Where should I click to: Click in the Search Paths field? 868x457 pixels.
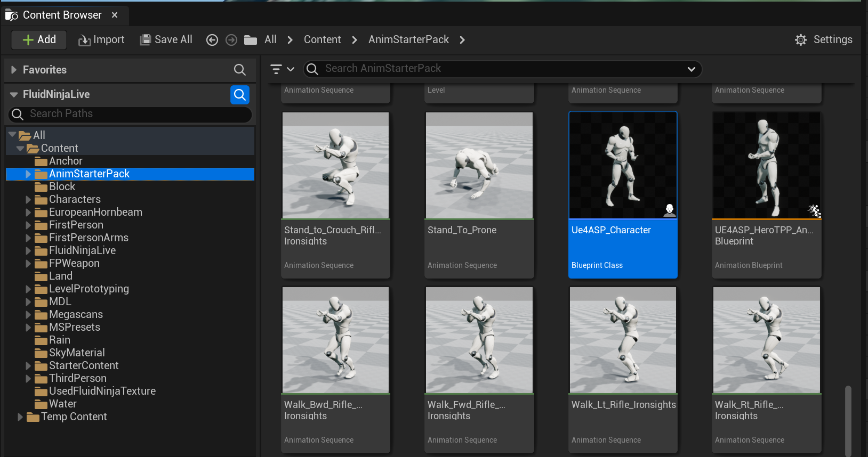click(133, 114)
